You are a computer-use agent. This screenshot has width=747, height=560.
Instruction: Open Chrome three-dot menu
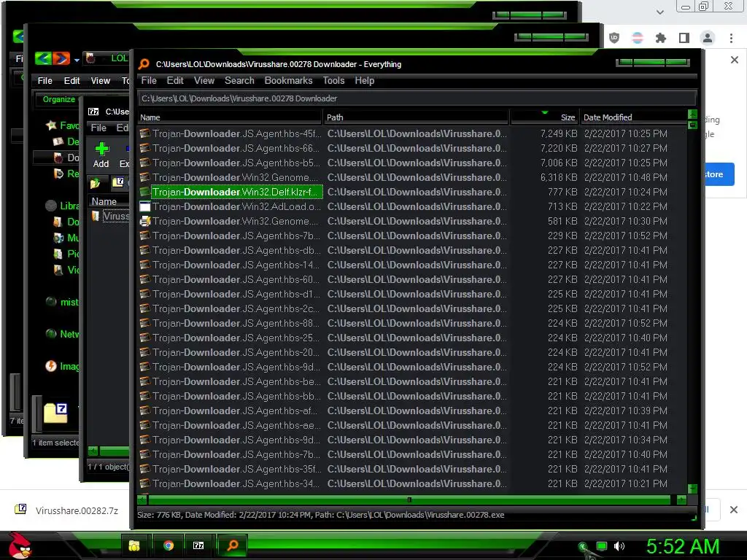pos(731,38)
